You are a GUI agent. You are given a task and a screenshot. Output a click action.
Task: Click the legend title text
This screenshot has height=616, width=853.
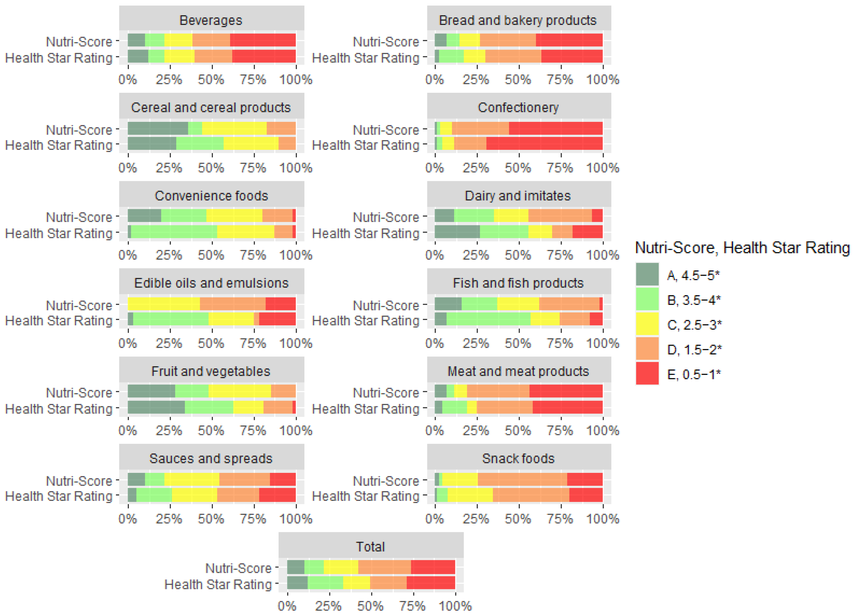(x=742, y=248)
